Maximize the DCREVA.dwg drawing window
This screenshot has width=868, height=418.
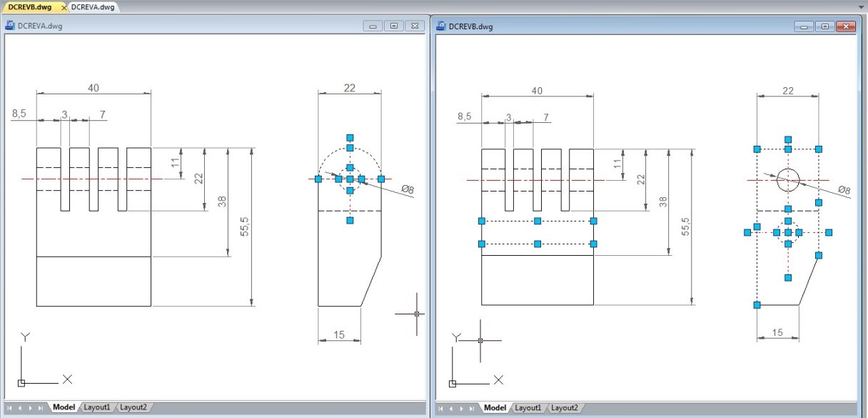coord(393,26)
